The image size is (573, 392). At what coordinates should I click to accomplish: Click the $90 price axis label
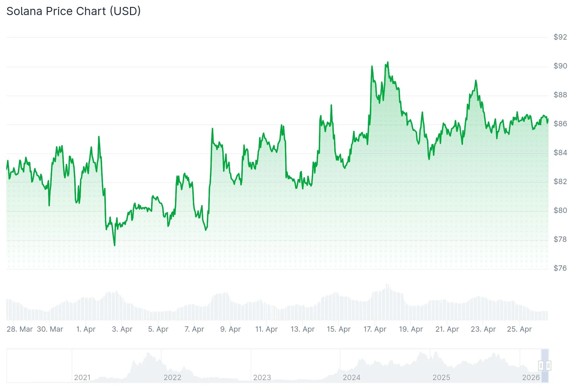pos(560,66)
